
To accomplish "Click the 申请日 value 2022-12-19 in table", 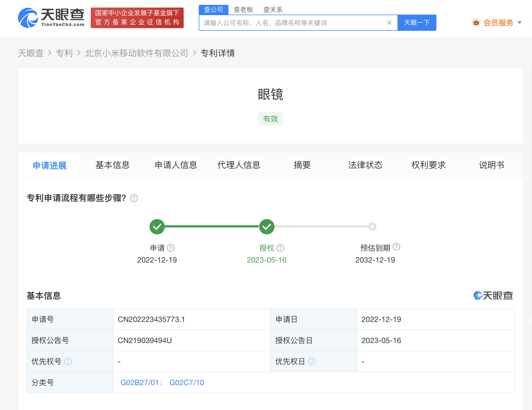I will click(x=381, y=320).
